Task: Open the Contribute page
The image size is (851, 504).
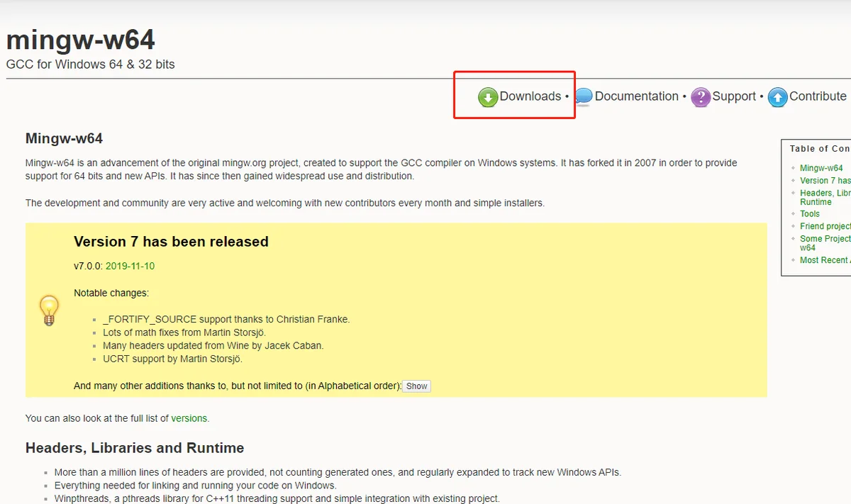Action: click(x=818, y=96)
